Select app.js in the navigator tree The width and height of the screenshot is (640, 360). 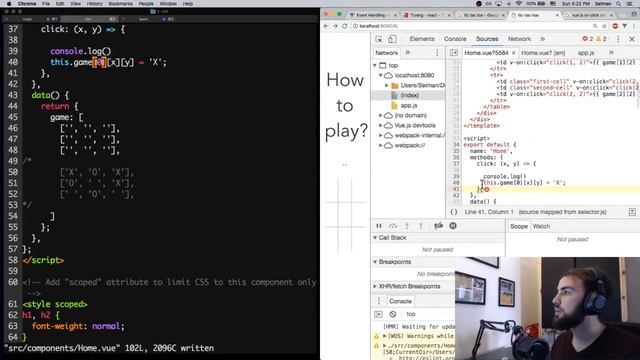tap(409, 105)
